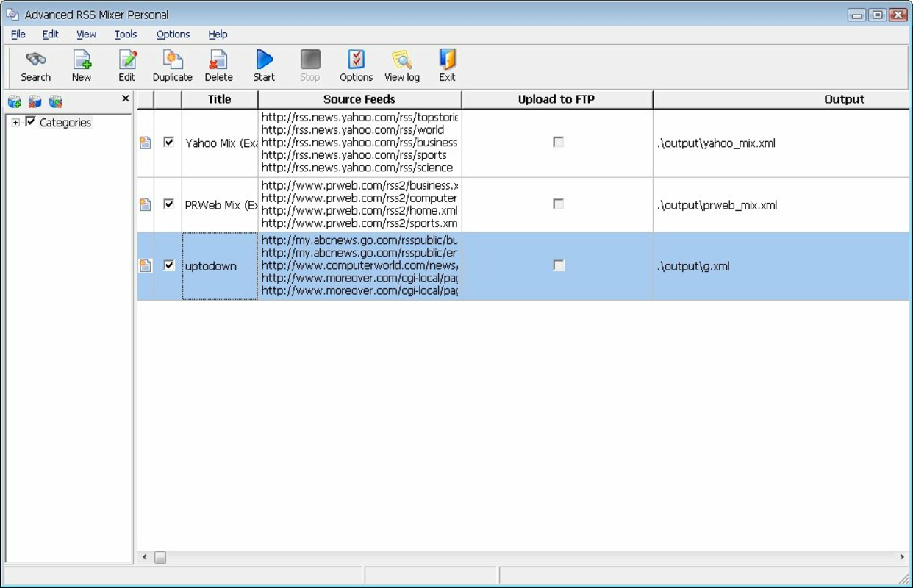
Task: Click the Stop toolbar icon
Action: click(x=310, y=60)
